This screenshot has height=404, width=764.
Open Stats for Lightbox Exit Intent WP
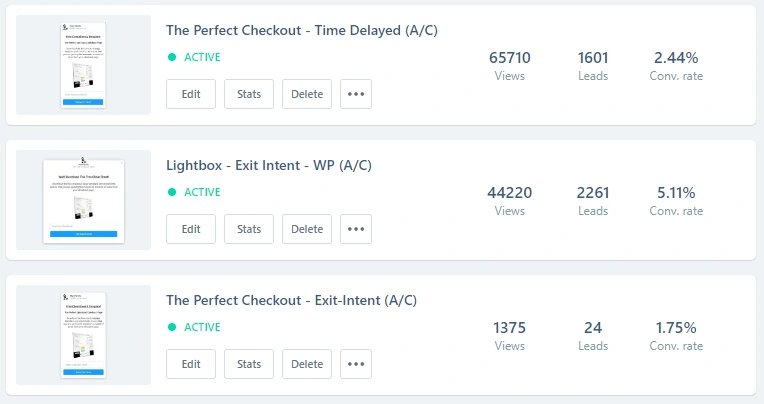tap(249, 229)
